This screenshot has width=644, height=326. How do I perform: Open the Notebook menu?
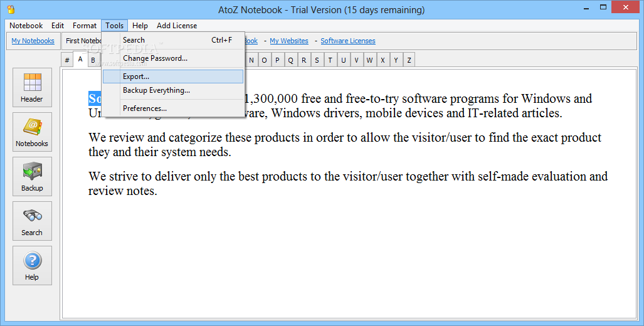26,26
